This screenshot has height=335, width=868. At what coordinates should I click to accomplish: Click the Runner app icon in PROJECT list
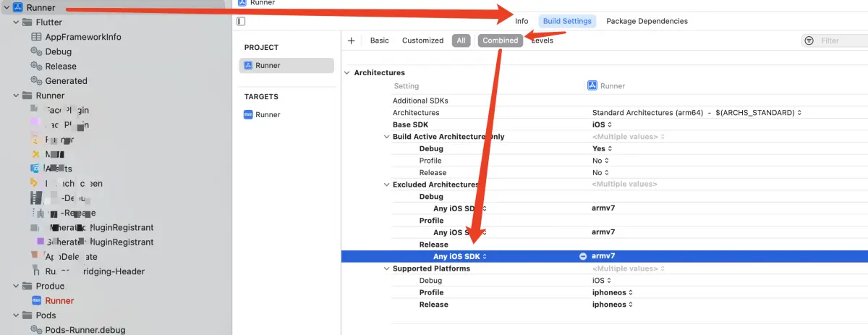[x=248, y=65]
